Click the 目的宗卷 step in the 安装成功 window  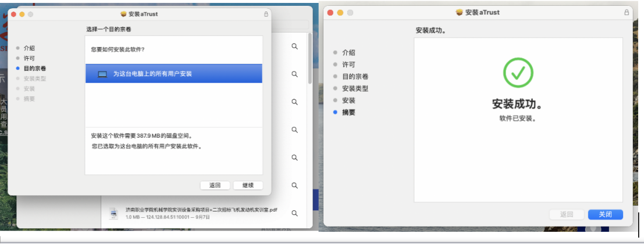[x=355, y=76]
